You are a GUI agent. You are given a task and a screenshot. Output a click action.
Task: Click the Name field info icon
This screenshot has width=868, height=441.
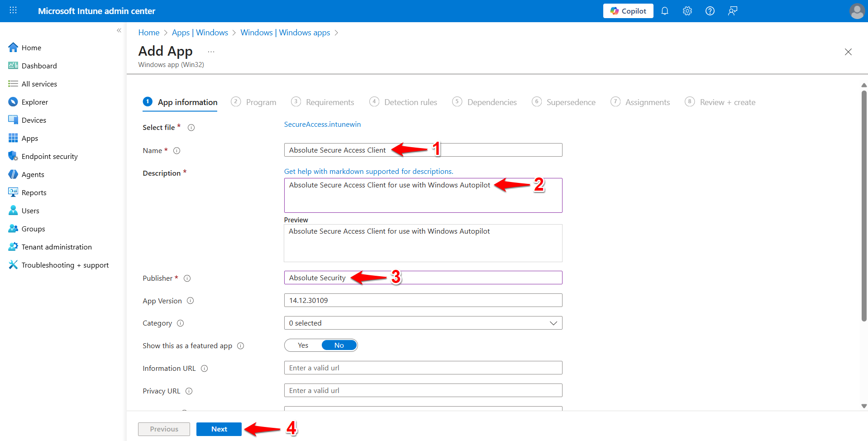177,151
